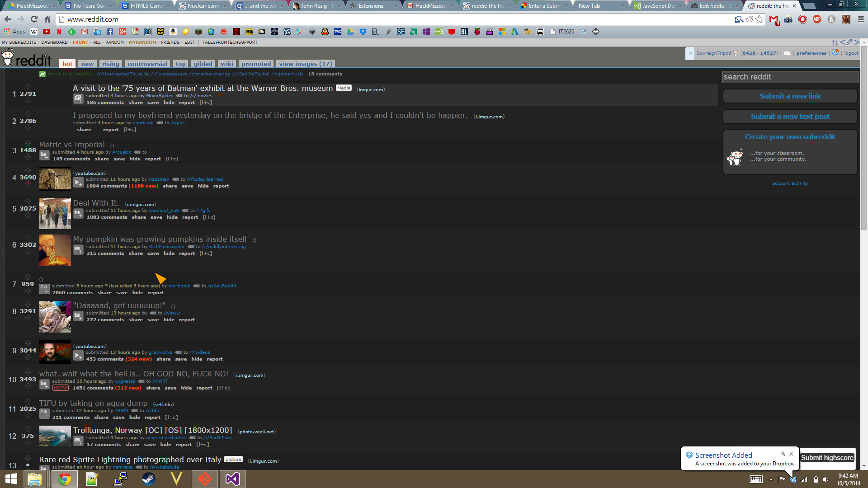The image size is (868, 488).
Task: Upvote the Batman exhibit post
Action: point(28,87)
